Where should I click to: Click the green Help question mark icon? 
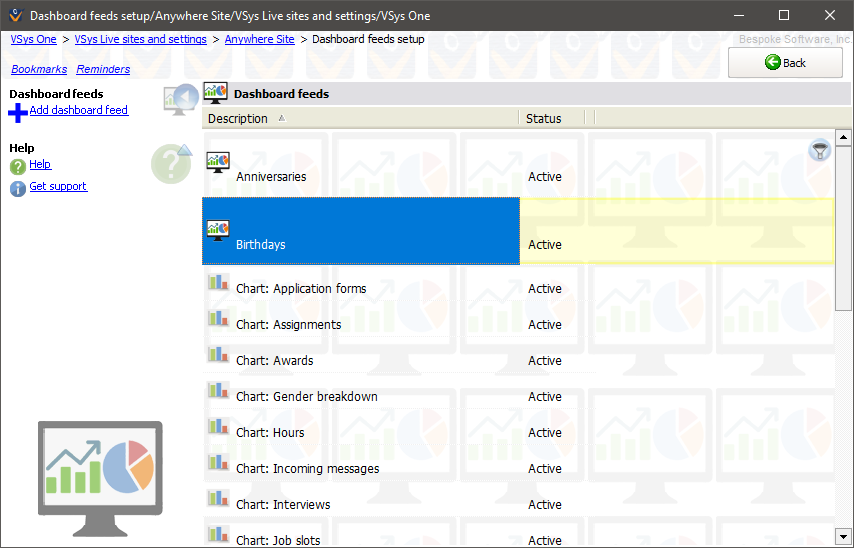18,167
